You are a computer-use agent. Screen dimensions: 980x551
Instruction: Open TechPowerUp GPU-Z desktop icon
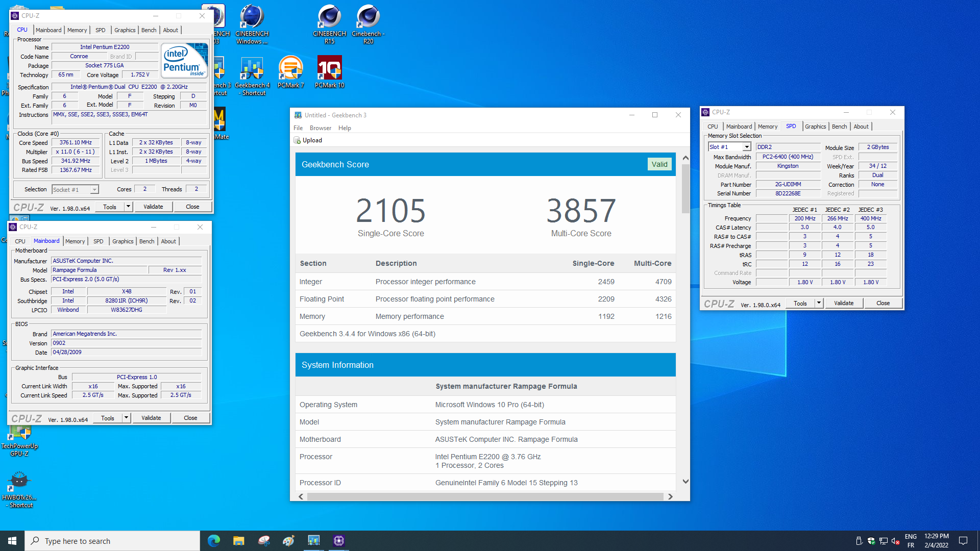[19, 441]
